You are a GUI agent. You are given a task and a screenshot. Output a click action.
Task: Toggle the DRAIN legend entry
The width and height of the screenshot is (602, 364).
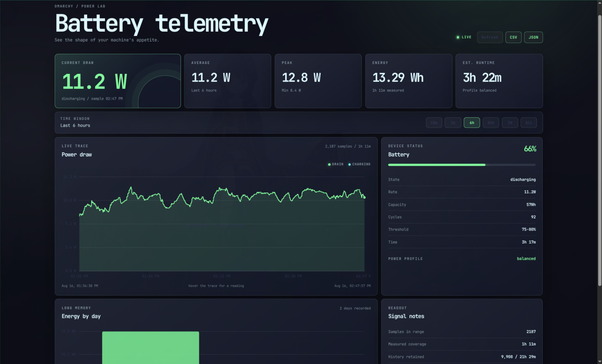[336, 164]
